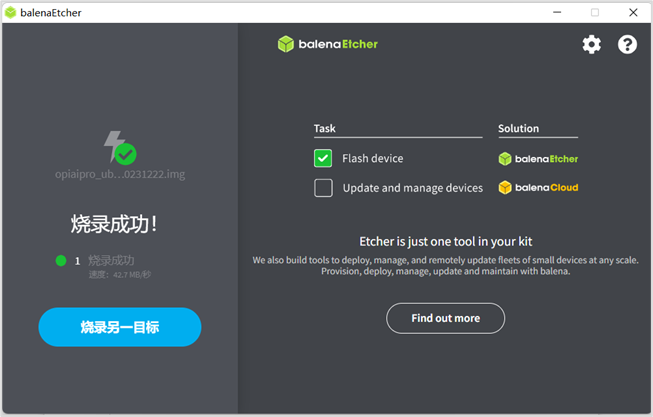
Task: Maximize the balenaEtcher window
Action: 595,12
